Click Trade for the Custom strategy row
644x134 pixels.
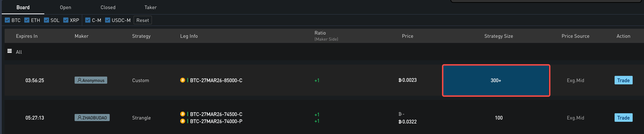click(x=623, y=80)
